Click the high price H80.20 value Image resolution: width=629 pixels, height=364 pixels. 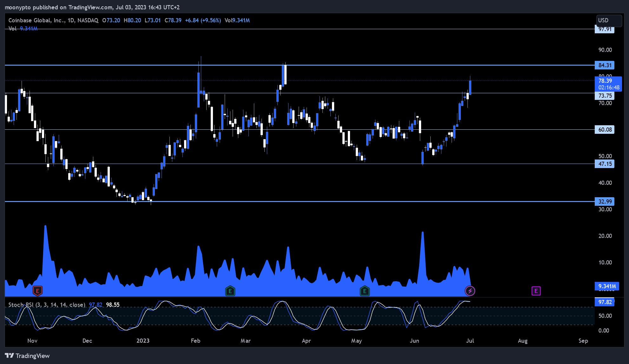coord(132,20)
